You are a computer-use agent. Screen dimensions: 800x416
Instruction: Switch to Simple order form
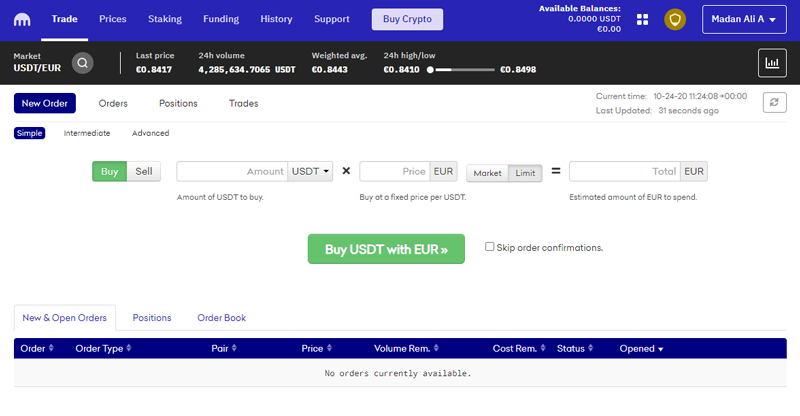coord(30,133)
